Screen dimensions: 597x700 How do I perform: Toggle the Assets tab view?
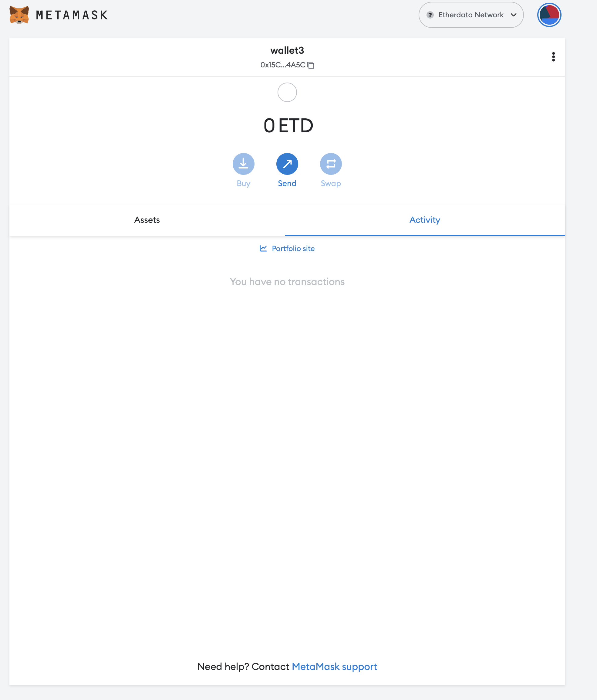(147, 220)
